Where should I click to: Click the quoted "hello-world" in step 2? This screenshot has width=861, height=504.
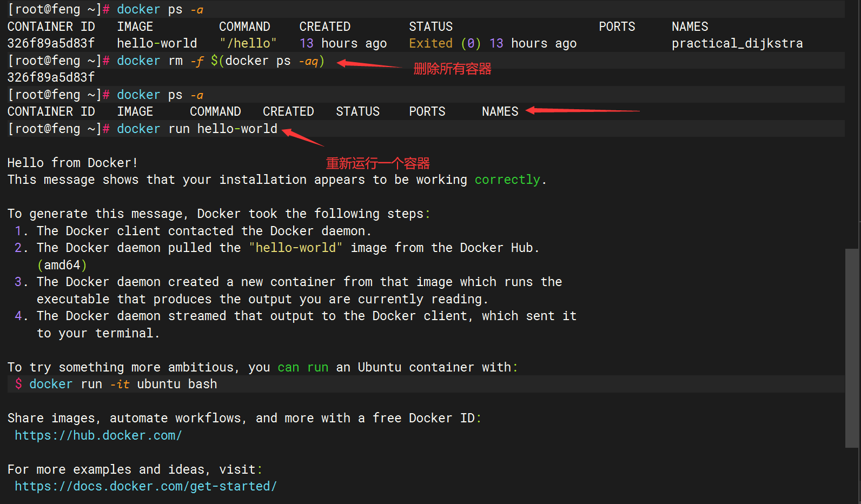click(x=295, y=248)
